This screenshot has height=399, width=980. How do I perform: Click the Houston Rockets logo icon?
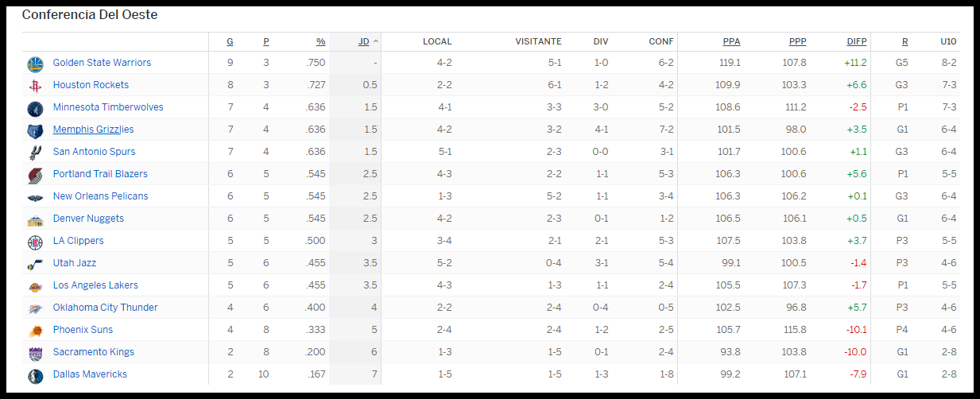(35, 86)
